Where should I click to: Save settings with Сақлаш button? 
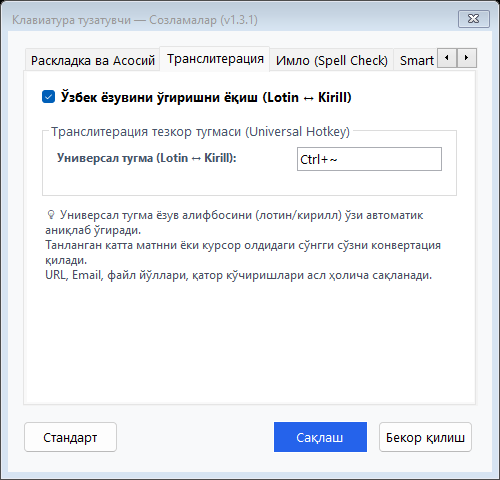point(320,437)
